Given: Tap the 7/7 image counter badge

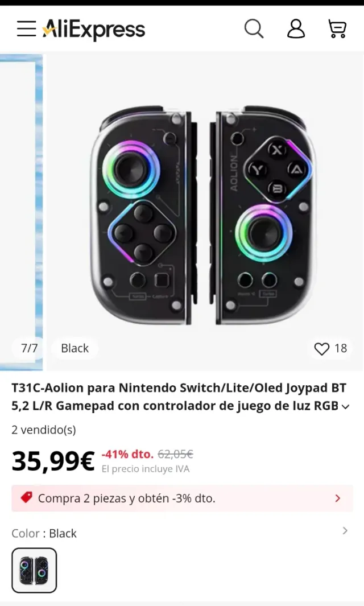Looking at the screenshot, I should pos(29,348).
